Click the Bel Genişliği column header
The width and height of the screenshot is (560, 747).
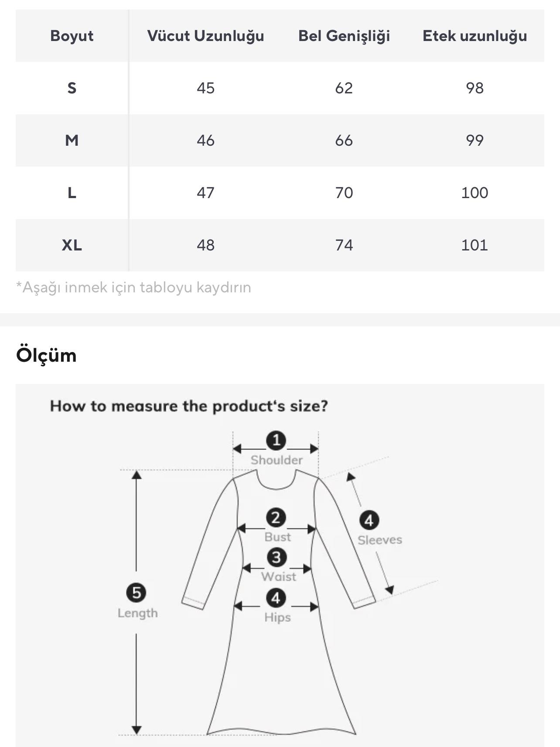tap(344, 36)
